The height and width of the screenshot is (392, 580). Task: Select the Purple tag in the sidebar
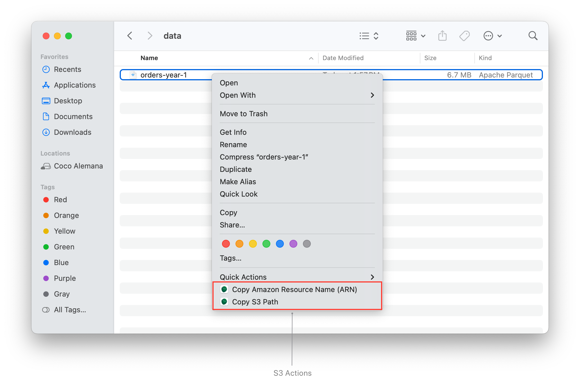click(x=46, y=278)
